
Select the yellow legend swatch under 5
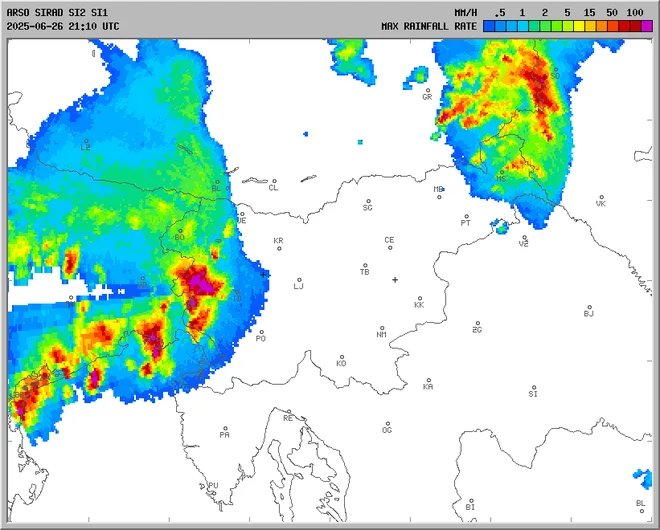coord(567,26)
